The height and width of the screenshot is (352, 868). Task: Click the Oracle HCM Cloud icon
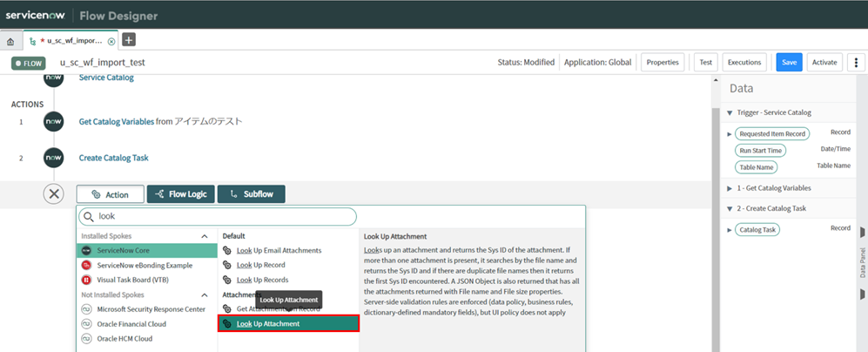pyautogui.click(x=86, y=339)
